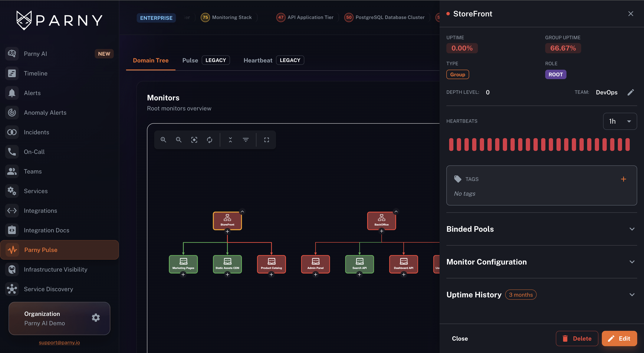Select the Admin Panel monitor node

[x=315, y=264]
